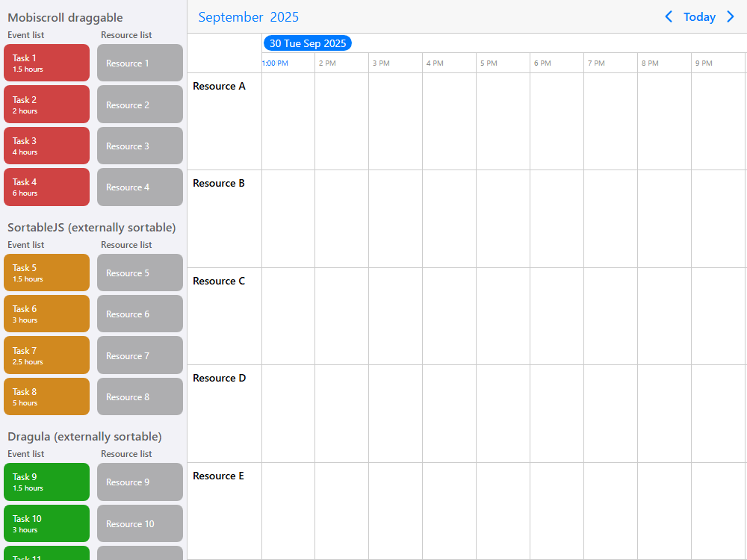The height and width of the screenshot is (560, 747).
Task: Click the Task 10 three-hour card
Action: 46,523
